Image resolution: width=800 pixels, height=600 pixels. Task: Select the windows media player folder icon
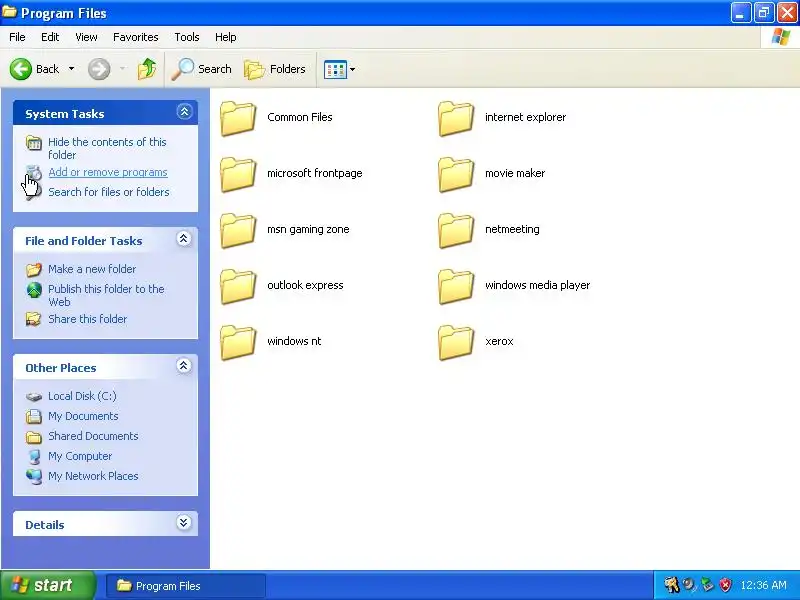pyautogui.click(x=456, y=287)
